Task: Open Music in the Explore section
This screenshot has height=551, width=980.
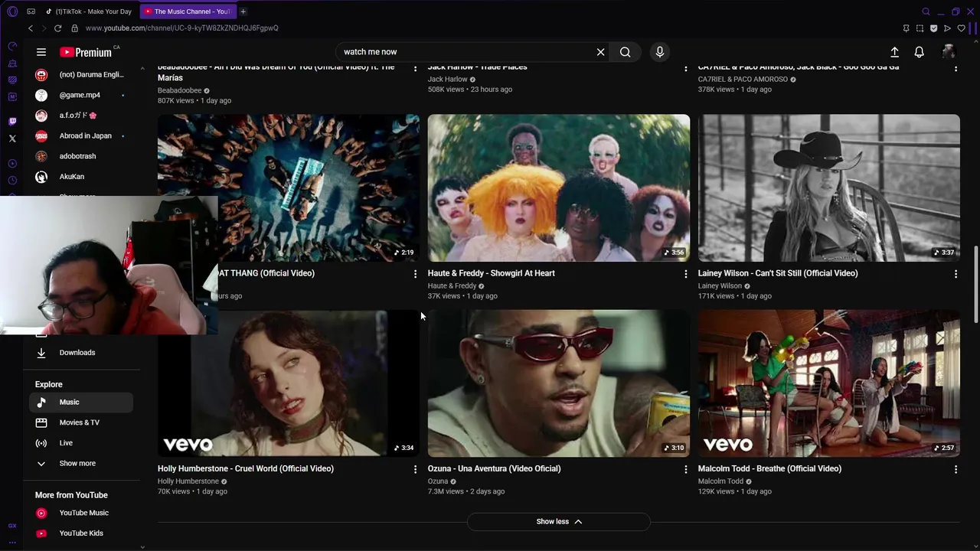Action: click(x=81, y=402)
